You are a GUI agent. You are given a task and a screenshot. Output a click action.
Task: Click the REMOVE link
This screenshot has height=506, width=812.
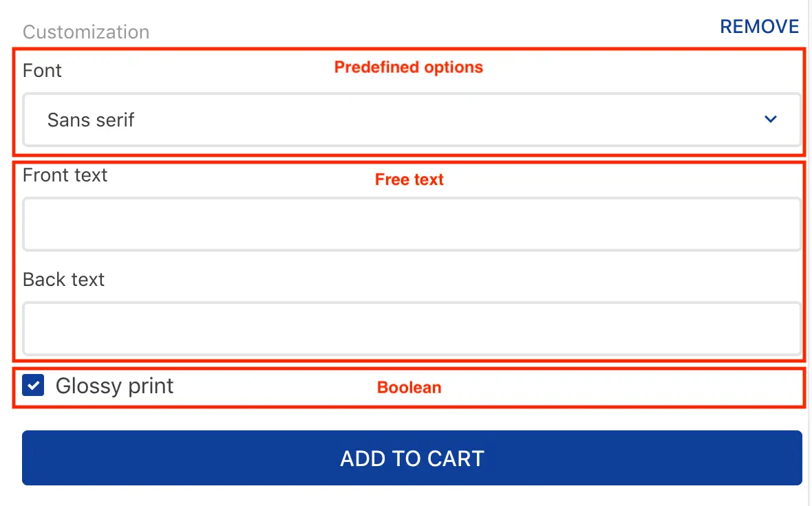pyautogui.click(x=759, y=27)
